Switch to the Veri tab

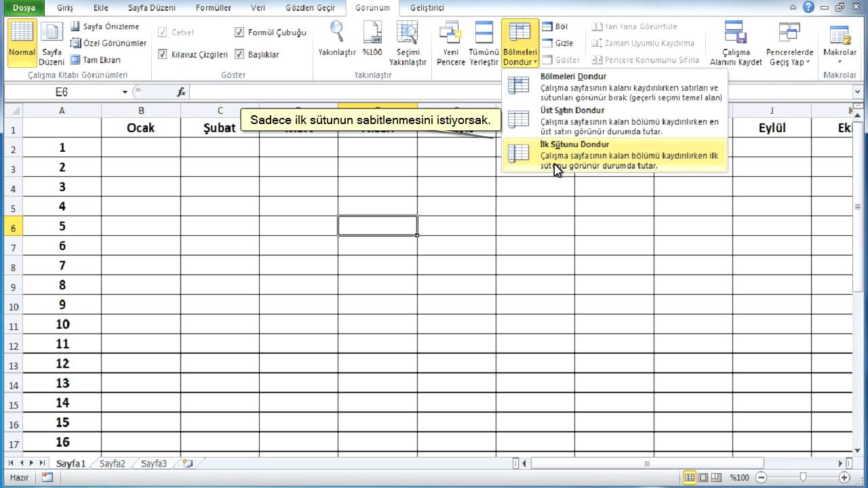[258, 8]
